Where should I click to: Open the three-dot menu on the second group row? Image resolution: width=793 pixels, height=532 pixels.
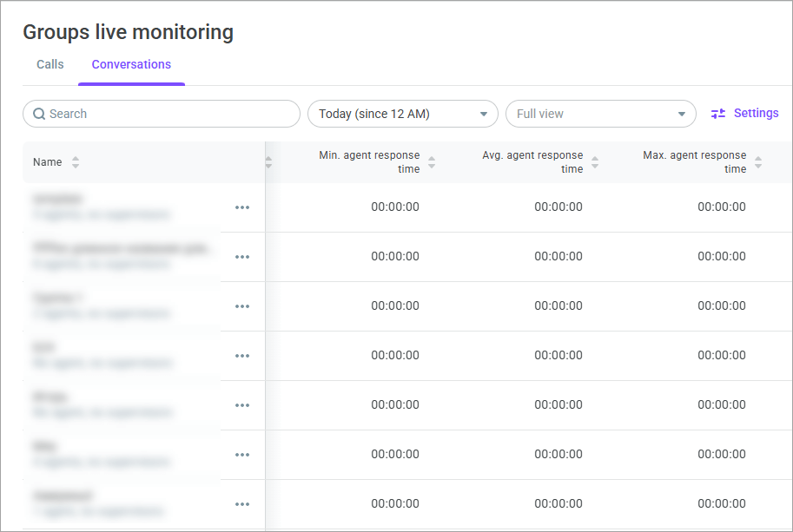pyautogui.click(x=242, y=257)
